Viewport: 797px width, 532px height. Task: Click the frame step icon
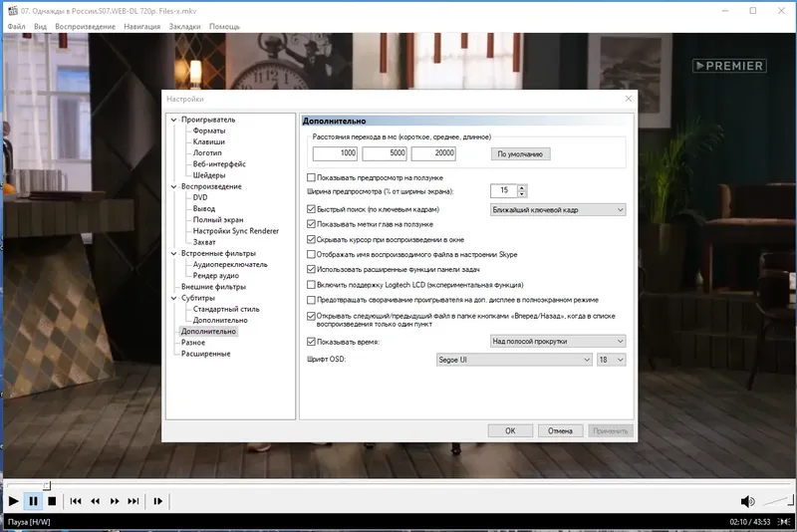[158, 501]
